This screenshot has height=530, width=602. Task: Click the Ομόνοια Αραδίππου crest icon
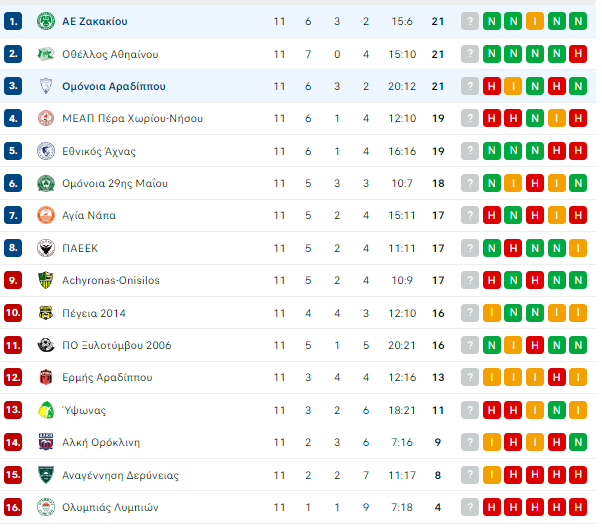(x=45, y=86)
